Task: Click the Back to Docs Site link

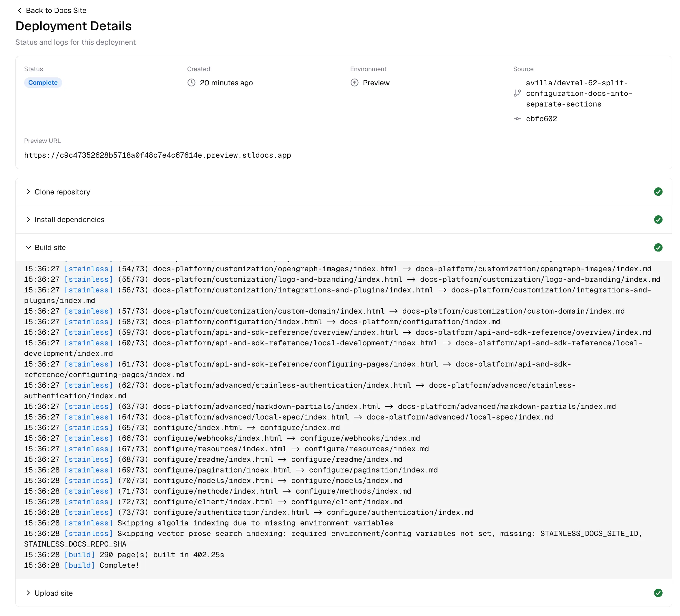Action: click(x=56, y=11)
